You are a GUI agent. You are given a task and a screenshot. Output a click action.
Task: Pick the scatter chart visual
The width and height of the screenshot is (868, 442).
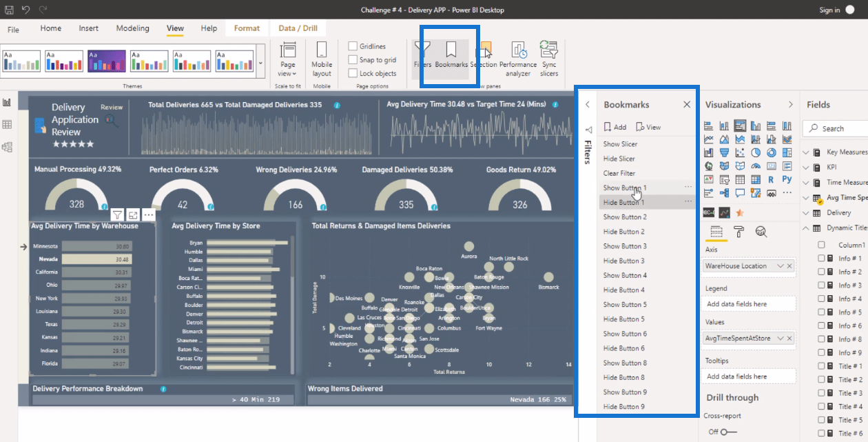point(740,152)
